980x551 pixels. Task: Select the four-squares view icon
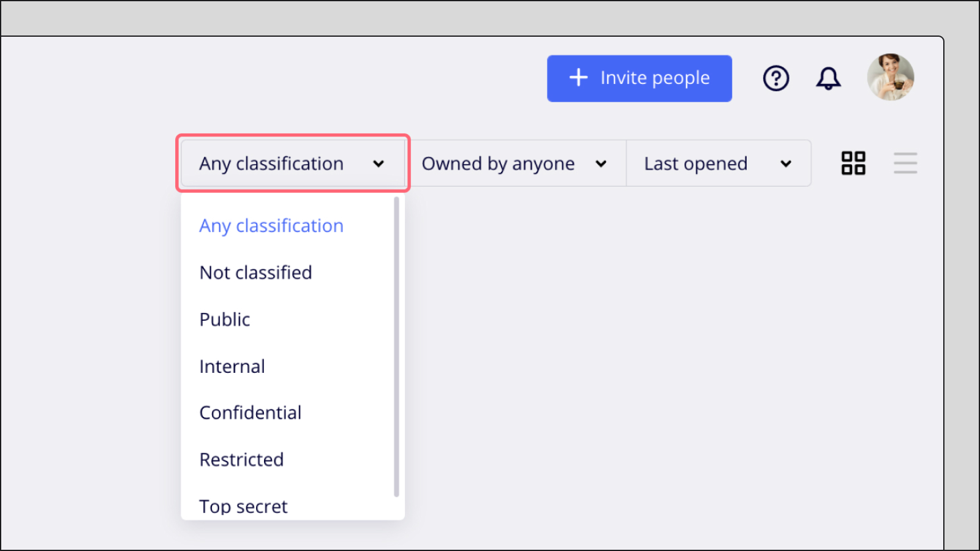[x=853, y=163]
